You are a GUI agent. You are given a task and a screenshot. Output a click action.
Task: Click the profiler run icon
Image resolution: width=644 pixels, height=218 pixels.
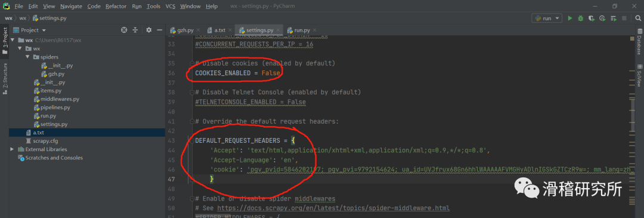(602, 18)
